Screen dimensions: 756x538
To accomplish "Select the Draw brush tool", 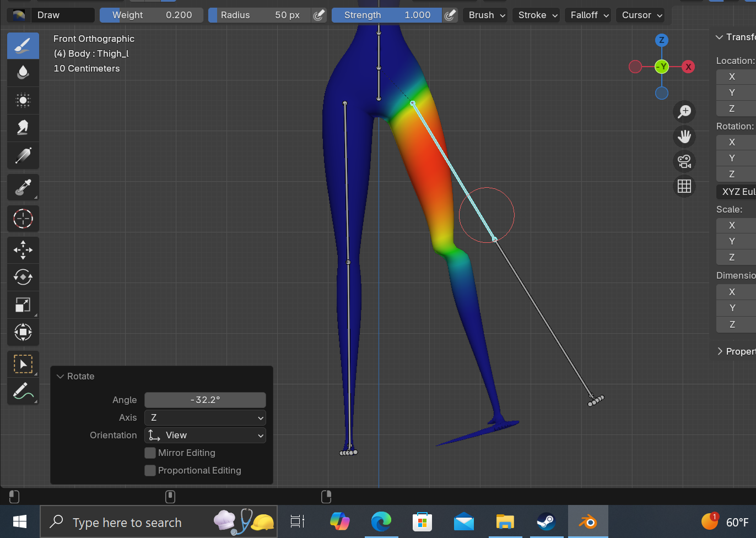I will (23, 46).
